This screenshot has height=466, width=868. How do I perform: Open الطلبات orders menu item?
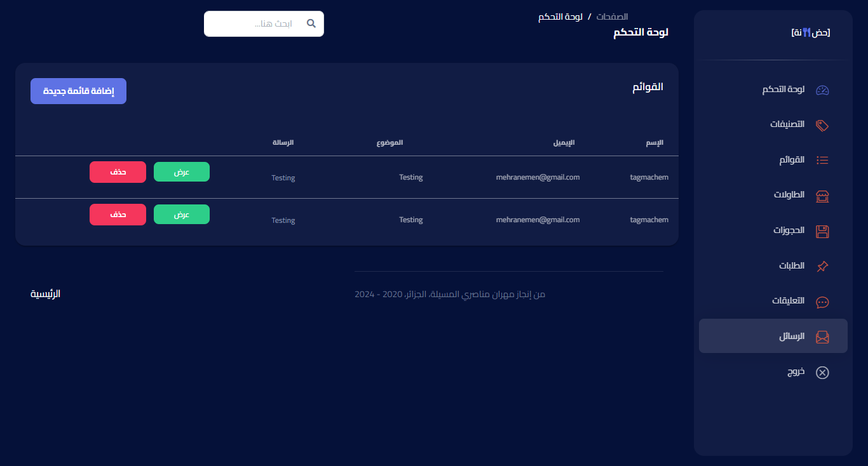(x=792, y=266)
